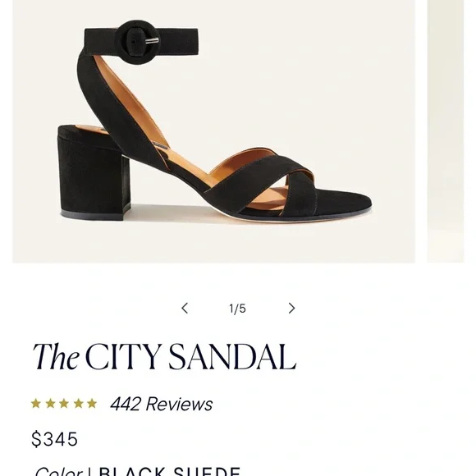
Task: Go to the previous product image arrow
Action: click(x=185, y=308)
